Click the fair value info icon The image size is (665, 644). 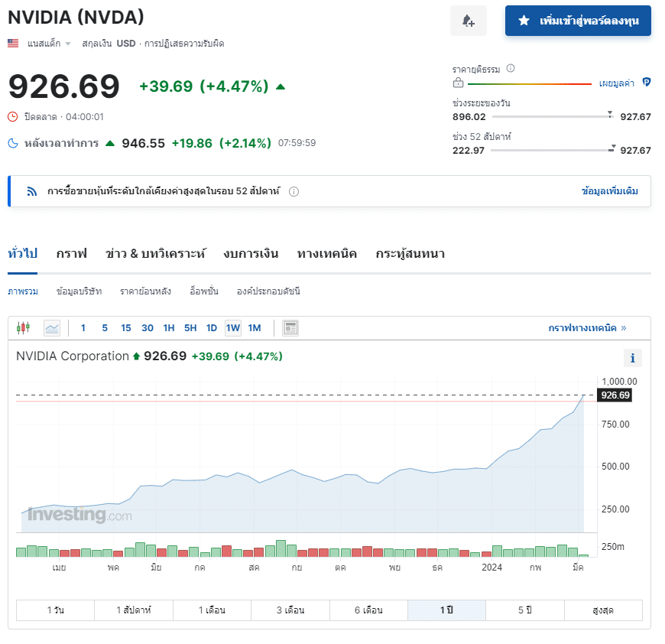point(511,68)
